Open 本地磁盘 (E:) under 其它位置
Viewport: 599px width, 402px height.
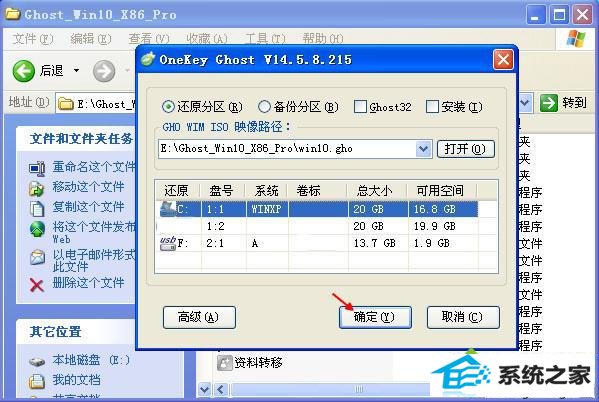[91, 360]
